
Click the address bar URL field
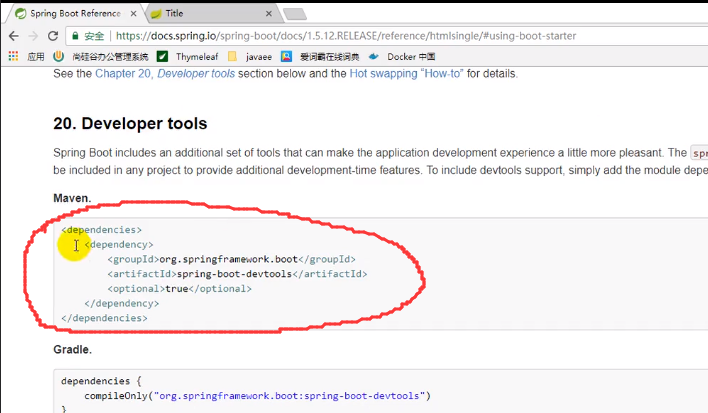(x=346, y=36)
